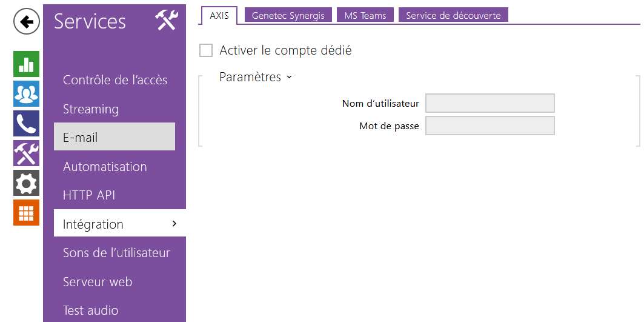Open the Service de découverte tab
Viewport: 644px width, 322px height.
(453, 16)
